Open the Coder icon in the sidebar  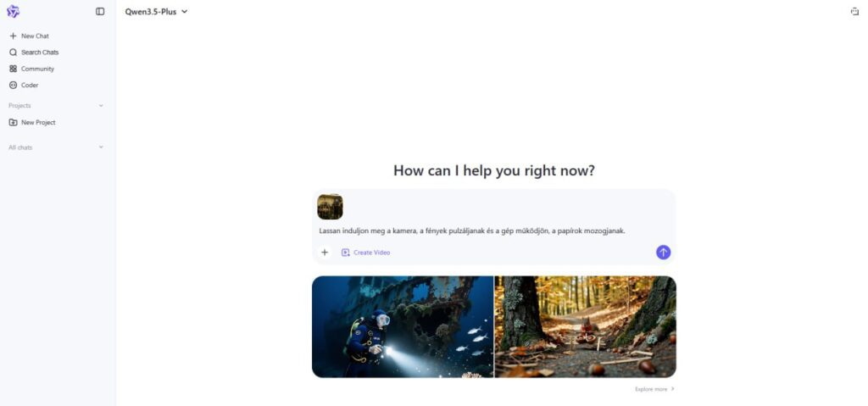[x=14, y=86]
